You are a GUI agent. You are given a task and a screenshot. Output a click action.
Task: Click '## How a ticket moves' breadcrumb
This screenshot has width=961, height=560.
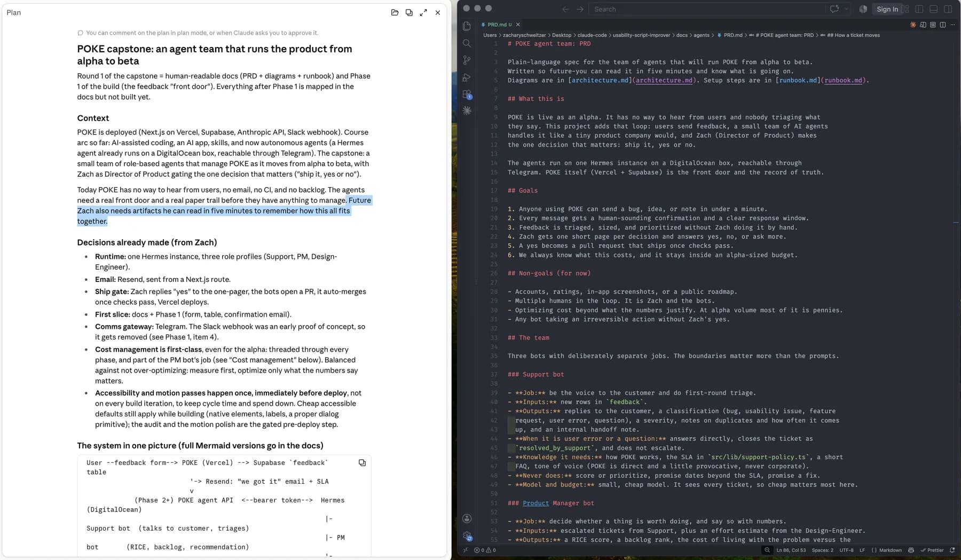point(853,35)
